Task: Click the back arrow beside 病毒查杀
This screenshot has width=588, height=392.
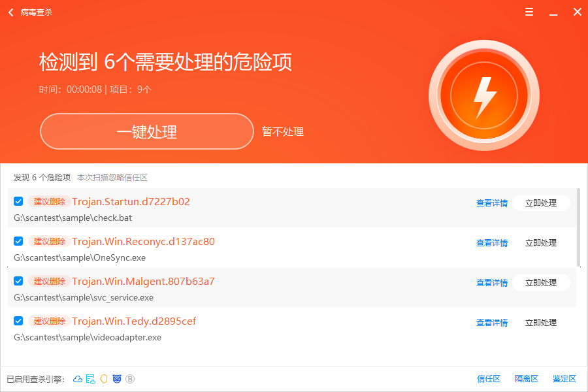Action: (x=10, y=12)
